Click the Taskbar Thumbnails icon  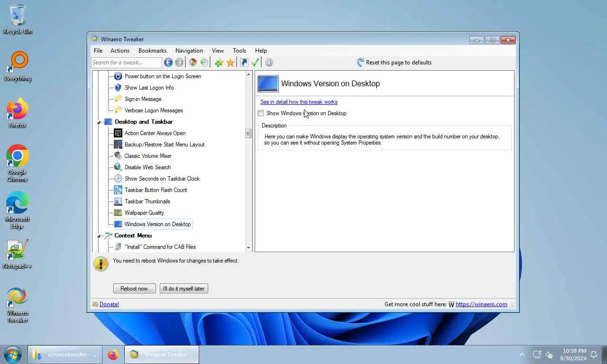[x=118, y=201]
